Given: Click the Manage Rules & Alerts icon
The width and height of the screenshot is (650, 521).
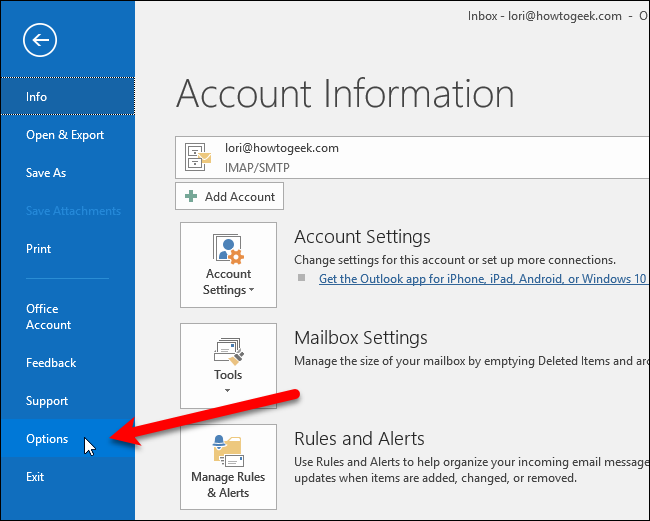Looking at the screenshot, I should click(228, 449).
